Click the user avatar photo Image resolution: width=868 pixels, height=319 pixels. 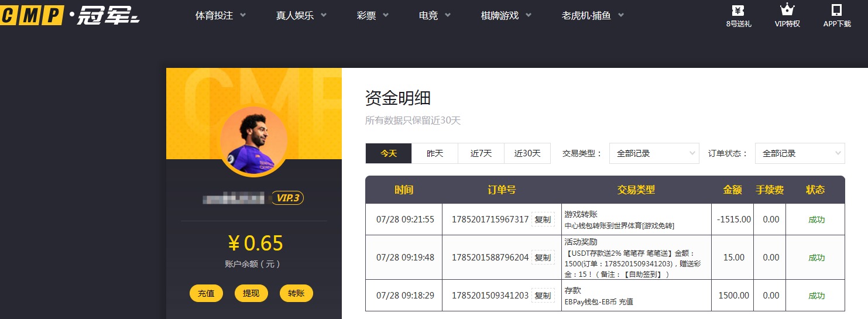(254, 140)
